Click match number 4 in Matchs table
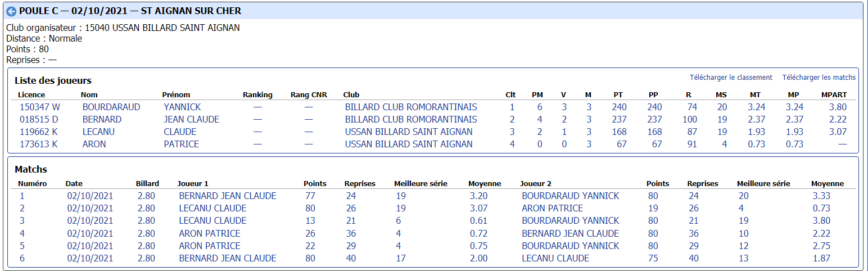This screenshot has height=271, width=868. tap(22, 233)
